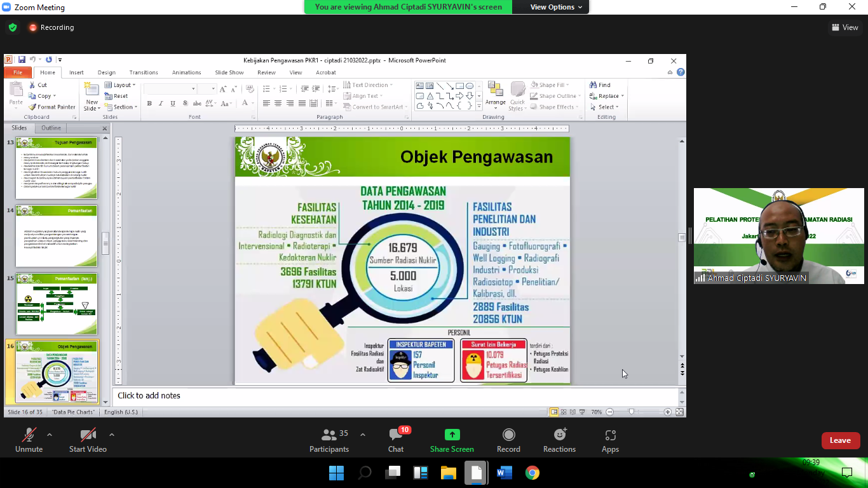Center align the text
The height and width of the screenshot is (488, 868).
coord(278,104)
